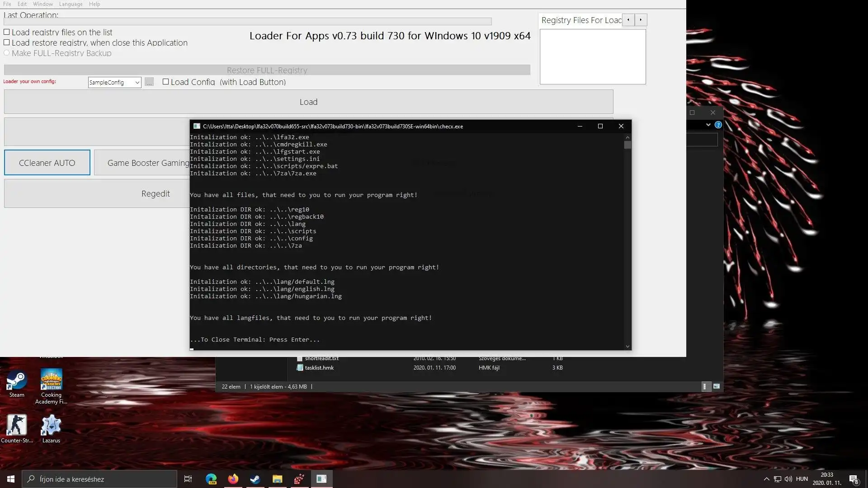Open File menu in main application
The height and width of the screenshot is (488, 868).
7,4
